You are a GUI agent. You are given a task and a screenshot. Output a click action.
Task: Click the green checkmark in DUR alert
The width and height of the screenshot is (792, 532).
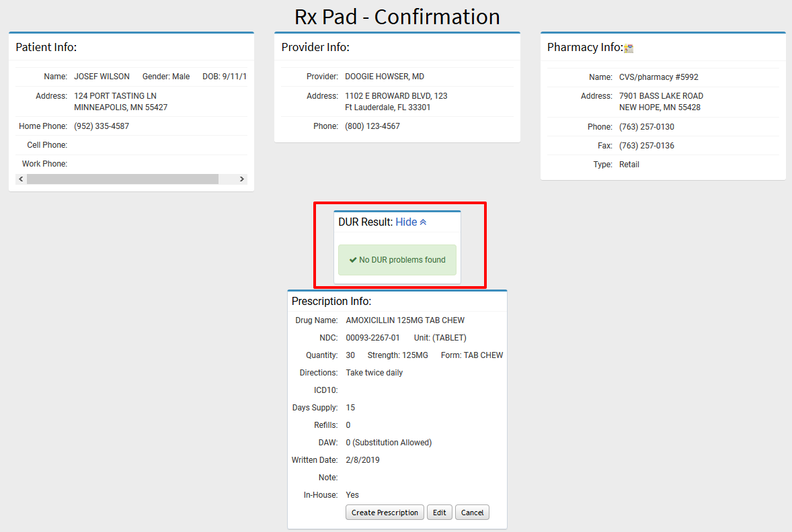coord(353,260)
